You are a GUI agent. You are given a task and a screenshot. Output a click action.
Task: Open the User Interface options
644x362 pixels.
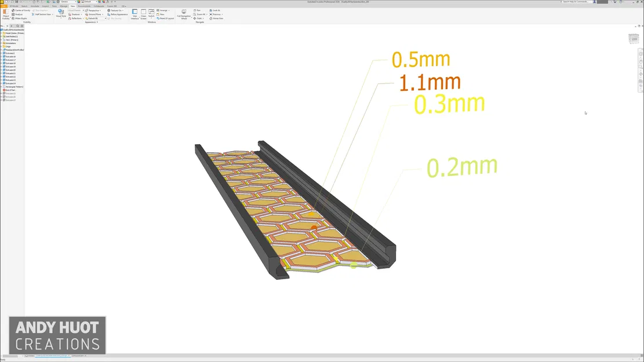(134, 14)
